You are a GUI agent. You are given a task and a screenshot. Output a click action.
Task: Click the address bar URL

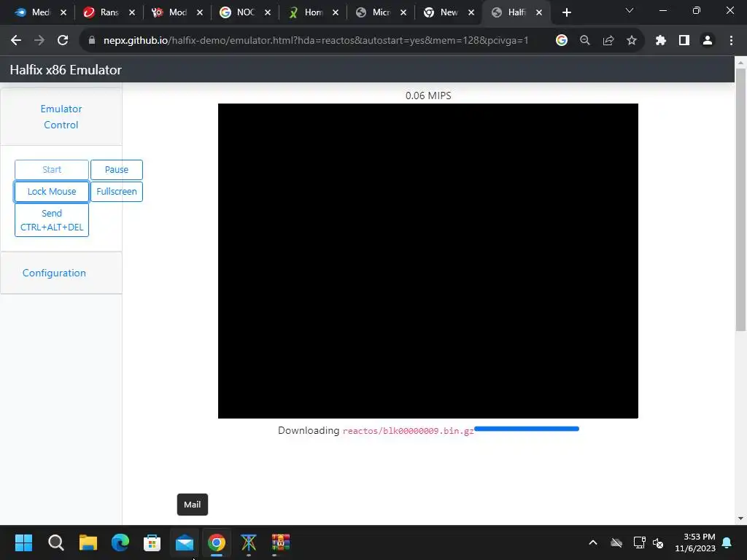(x=315, y=41)
